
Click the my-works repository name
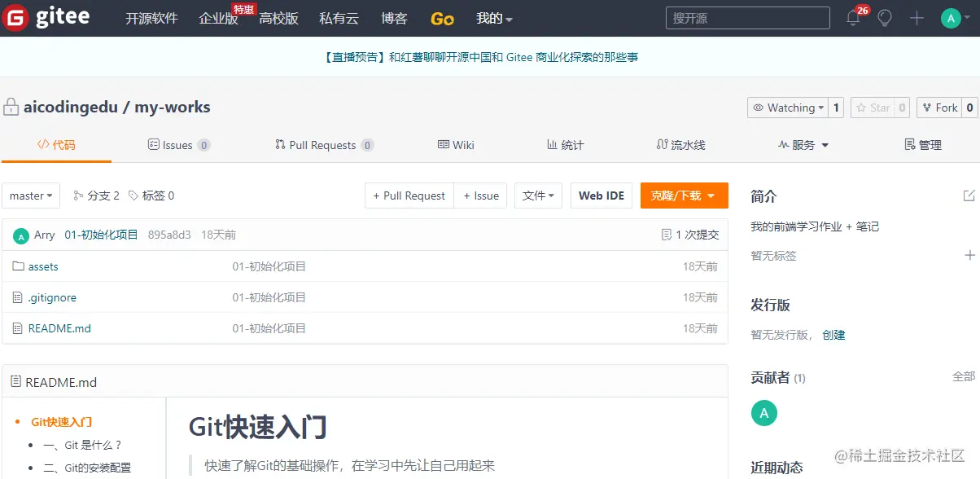(173, 107)
